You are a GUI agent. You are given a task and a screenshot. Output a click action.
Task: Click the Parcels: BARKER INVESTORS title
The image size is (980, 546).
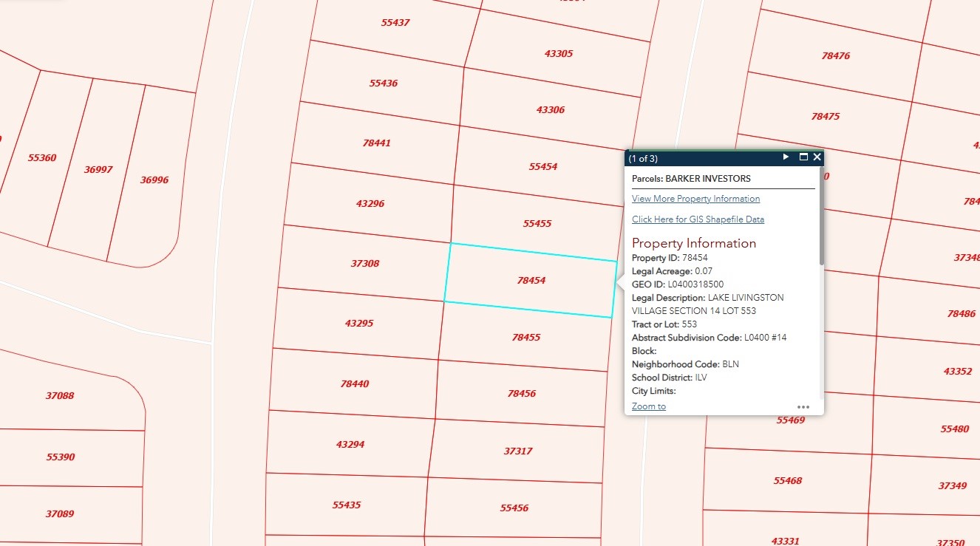coord(691,179)
